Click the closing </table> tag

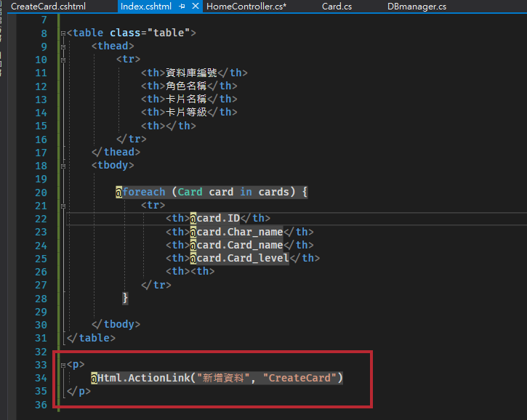click(x=91, y=338)
